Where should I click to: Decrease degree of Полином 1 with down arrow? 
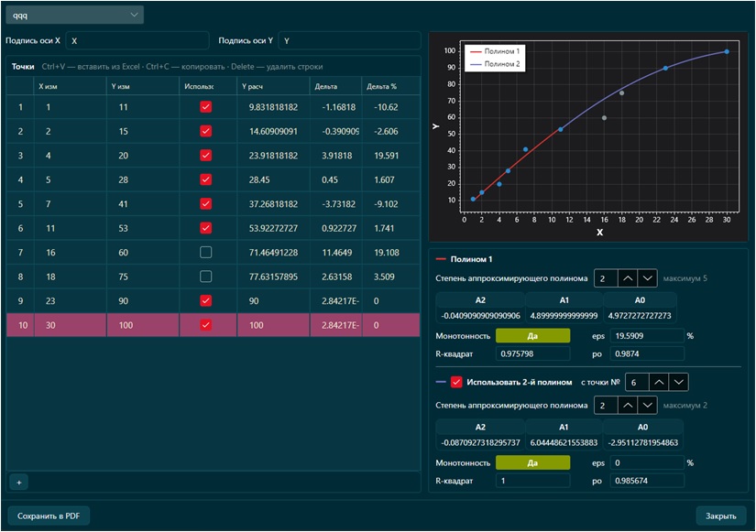pos(647,278)
